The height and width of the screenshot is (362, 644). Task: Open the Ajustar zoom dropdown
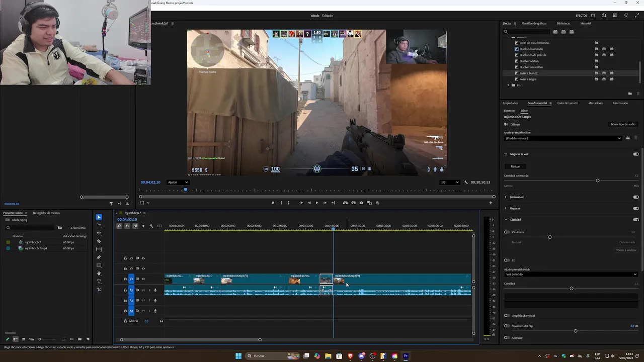pos(178,182)
